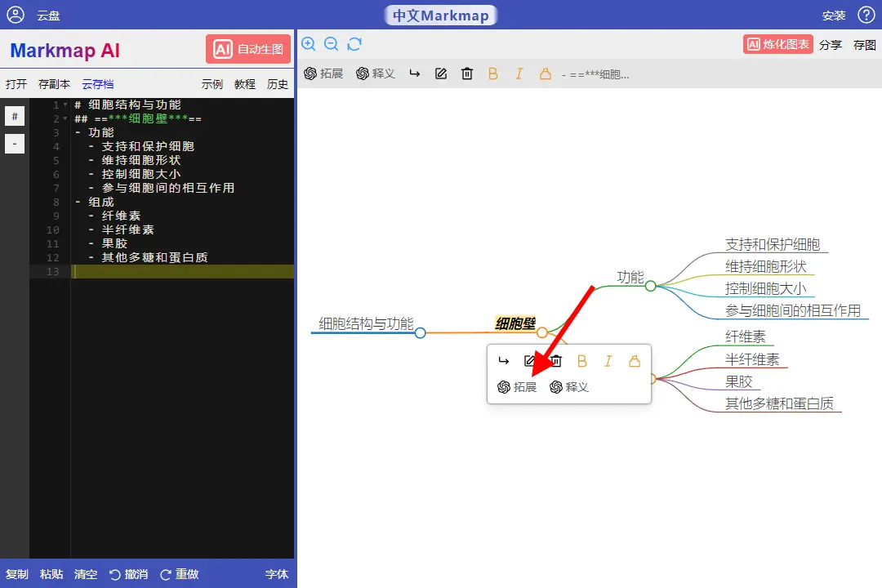Viewport: 882px width, 588px height.
Task: Toggle bold B in the node popup
Action: [582, 361]
